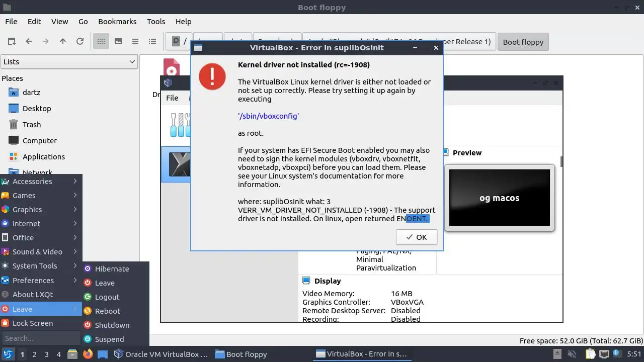
Task: Open the Edit menu
Action: point(34,22)
